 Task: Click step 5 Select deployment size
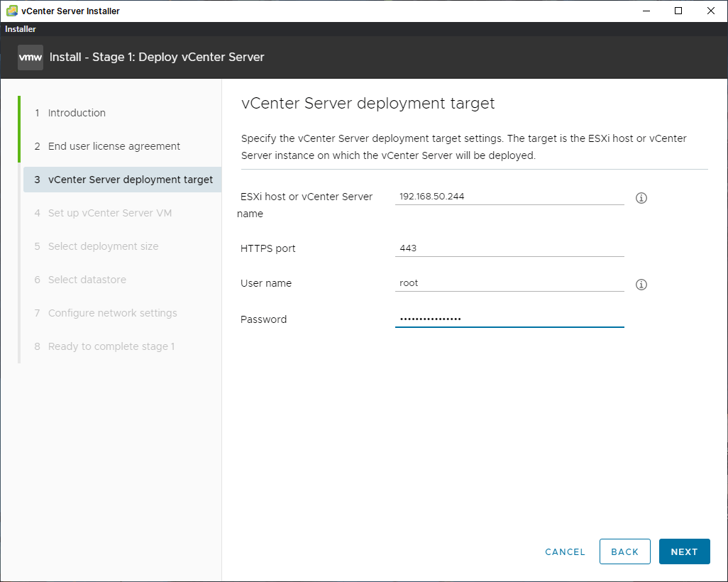(x=103, y=246)
